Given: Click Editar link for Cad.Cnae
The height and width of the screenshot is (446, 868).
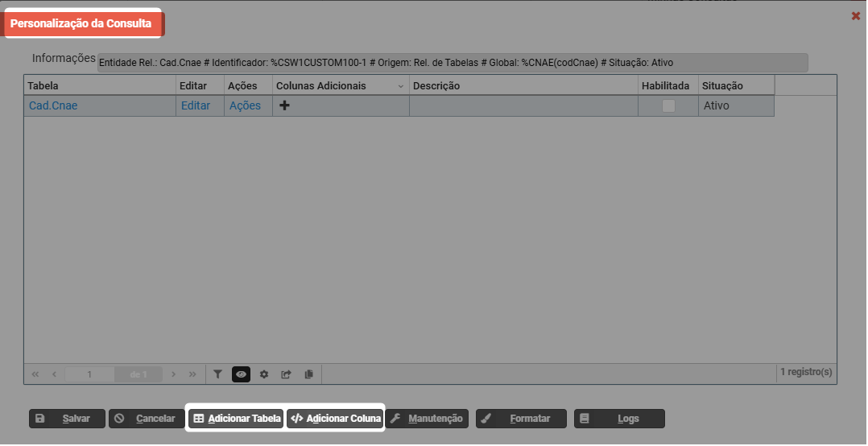Looking at the screenshot, I should [x=195, y=105].
